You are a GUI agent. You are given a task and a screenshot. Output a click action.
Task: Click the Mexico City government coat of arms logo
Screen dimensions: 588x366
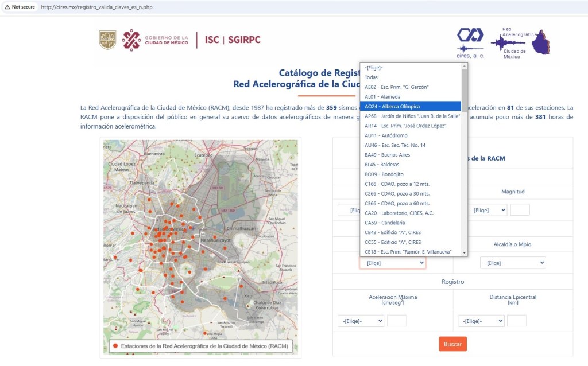[x=107, y=40]
